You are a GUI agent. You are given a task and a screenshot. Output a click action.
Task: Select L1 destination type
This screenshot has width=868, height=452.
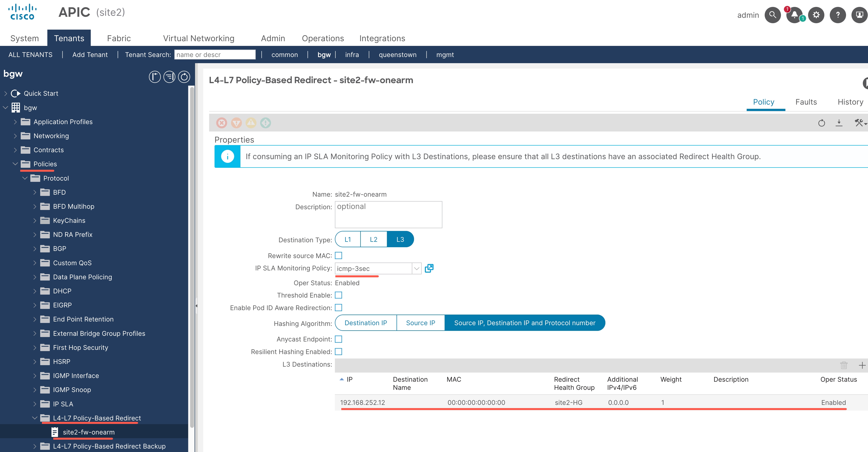point(348,239)
